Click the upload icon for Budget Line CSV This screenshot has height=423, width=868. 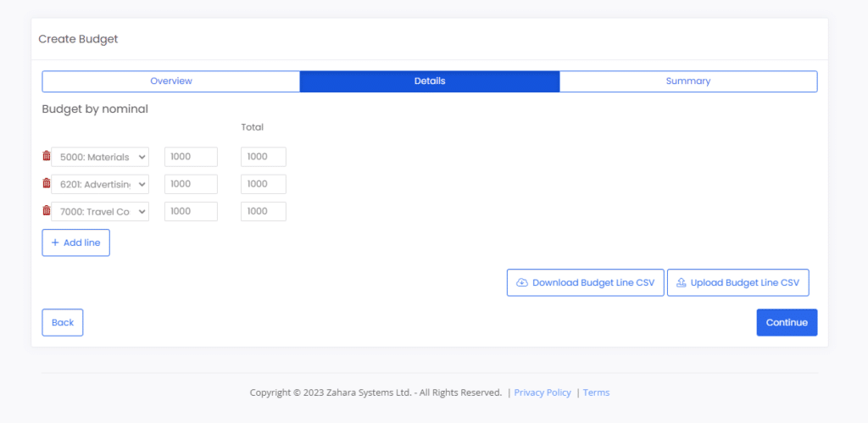(681, 282)
